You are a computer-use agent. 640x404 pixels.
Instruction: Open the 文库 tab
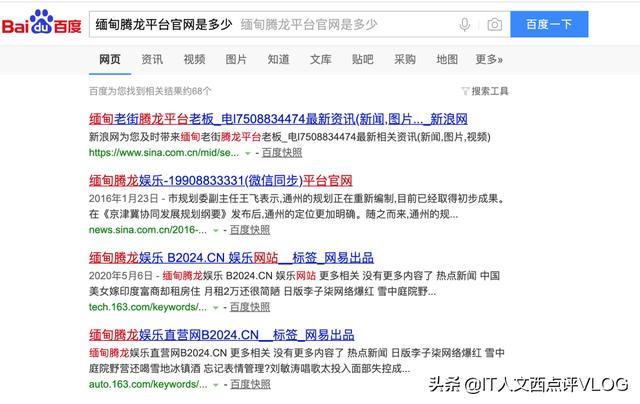pyautogui.click(x=320, y=60)
